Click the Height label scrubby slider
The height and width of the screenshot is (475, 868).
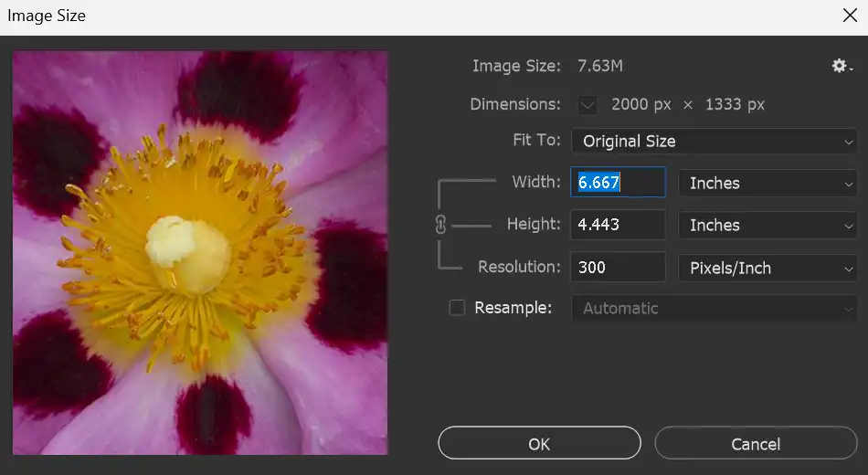click(x=533, y=224)
